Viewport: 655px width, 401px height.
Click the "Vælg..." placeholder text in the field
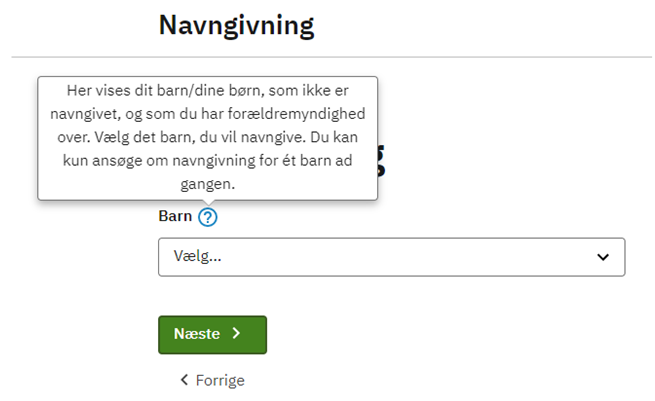[197, 256]
